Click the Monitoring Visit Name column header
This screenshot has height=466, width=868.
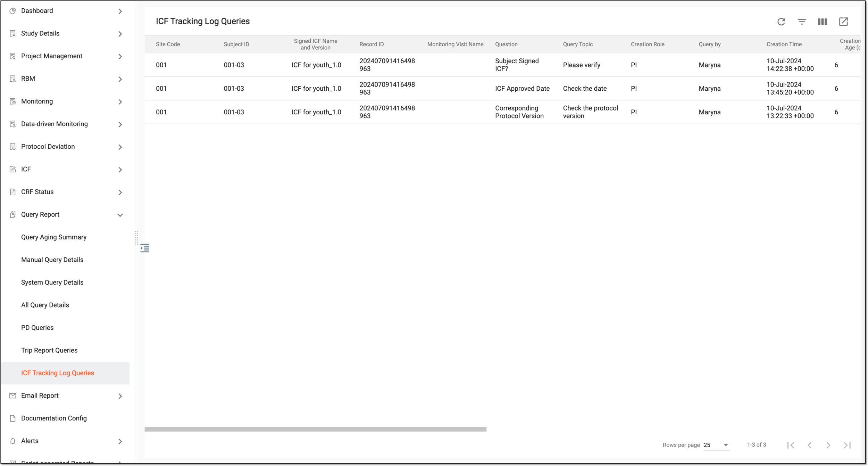point(455,44)
